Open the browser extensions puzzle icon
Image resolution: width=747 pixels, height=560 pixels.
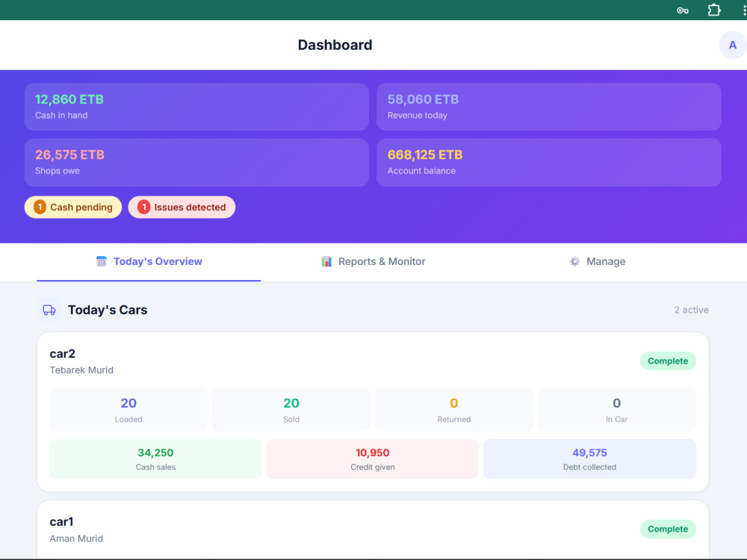[713, 10]
